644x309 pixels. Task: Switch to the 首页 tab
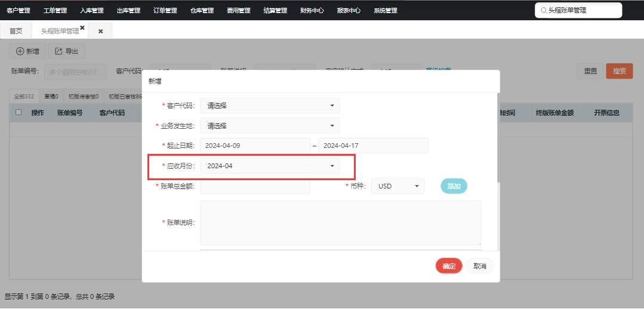pyautogui.click(x=16, y=31)
